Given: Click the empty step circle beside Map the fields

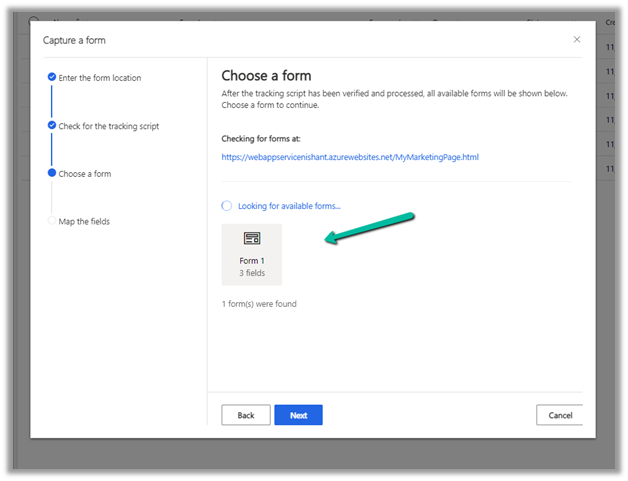Looking at the screenshot, I should 52,221.
